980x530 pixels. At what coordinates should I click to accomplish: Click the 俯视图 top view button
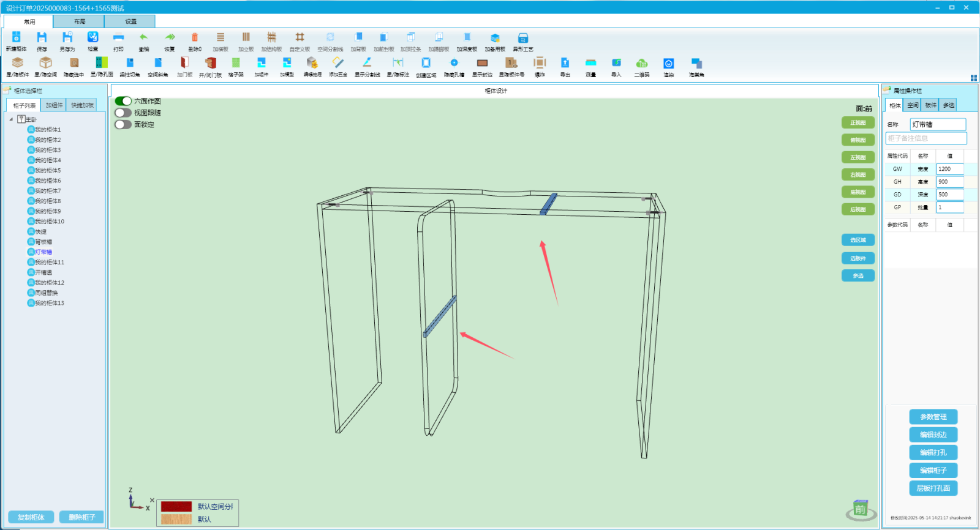coord(858,140)
